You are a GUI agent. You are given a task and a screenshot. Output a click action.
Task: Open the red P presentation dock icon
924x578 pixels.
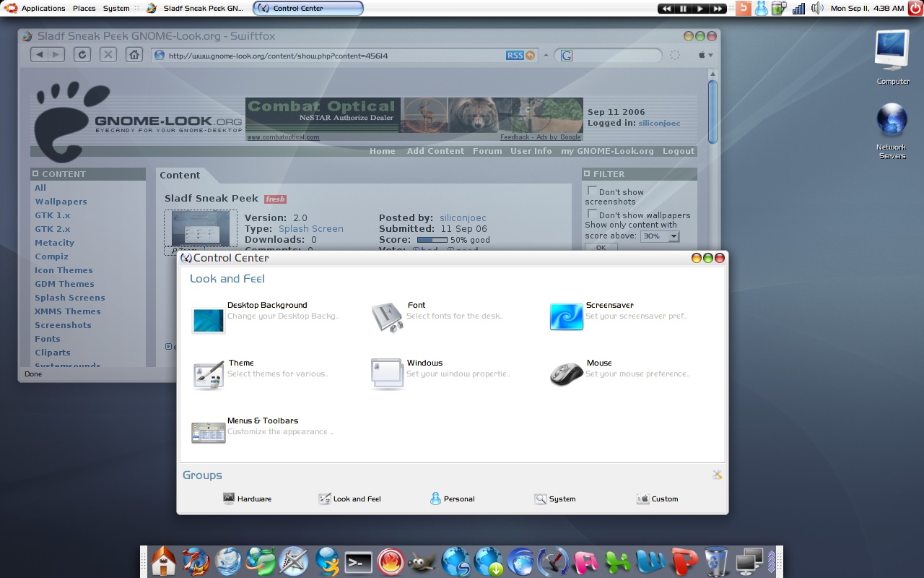coord(684,562)
